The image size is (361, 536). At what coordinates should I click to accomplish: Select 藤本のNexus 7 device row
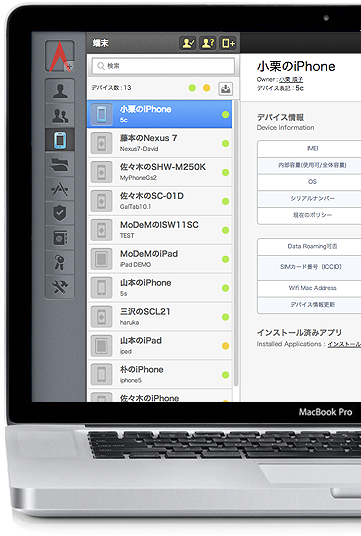point(160,143)
